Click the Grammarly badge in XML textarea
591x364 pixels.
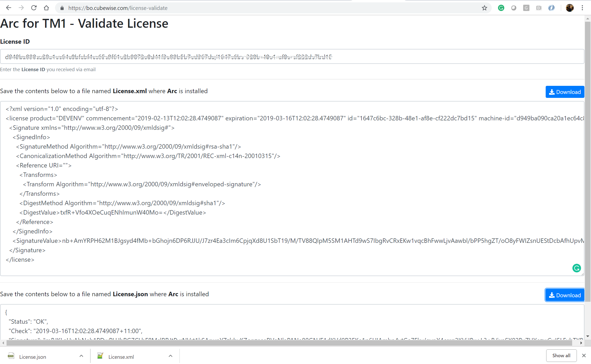[x=576, y=268]
